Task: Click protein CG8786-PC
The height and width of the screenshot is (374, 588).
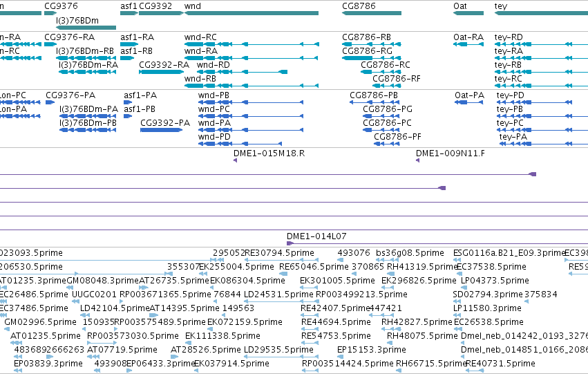Action: (381, 130)
